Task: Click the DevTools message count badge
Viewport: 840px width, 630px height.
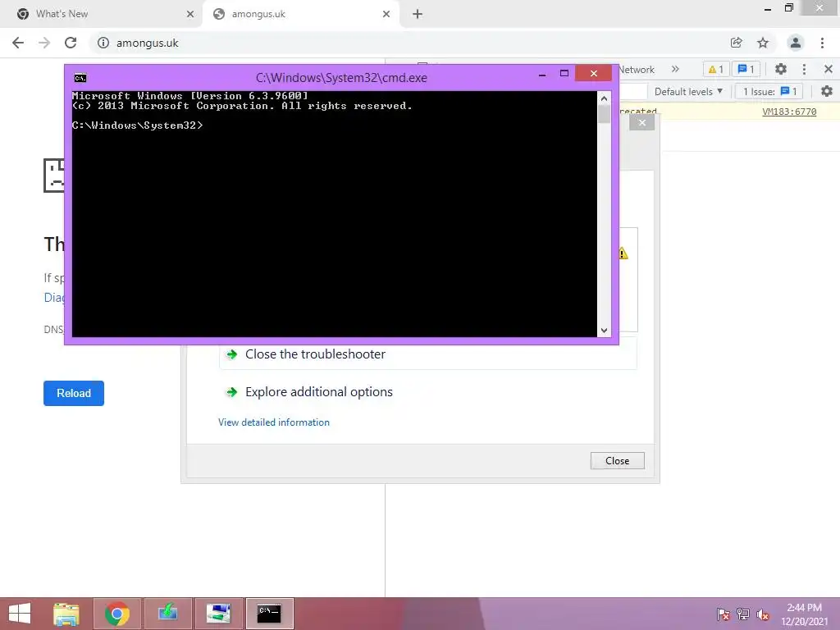Action: click(746, 69)
